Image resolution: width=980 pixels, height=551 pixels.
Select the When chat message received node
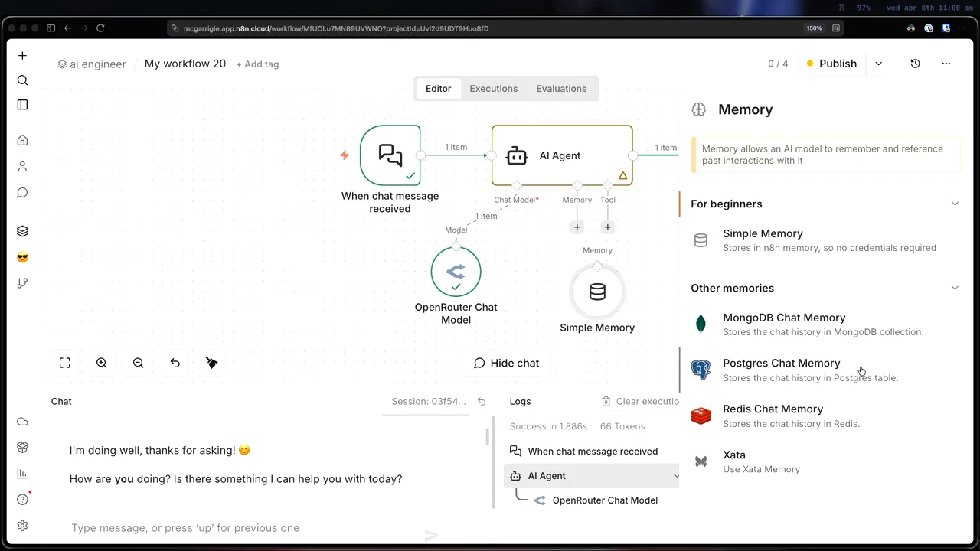(390, 155)
